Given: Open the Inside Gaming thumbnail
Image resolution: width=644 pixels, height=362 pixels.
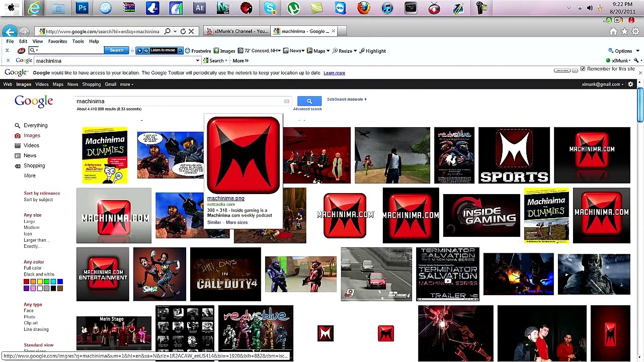Looking at the screenshot, I should (481, 216).
